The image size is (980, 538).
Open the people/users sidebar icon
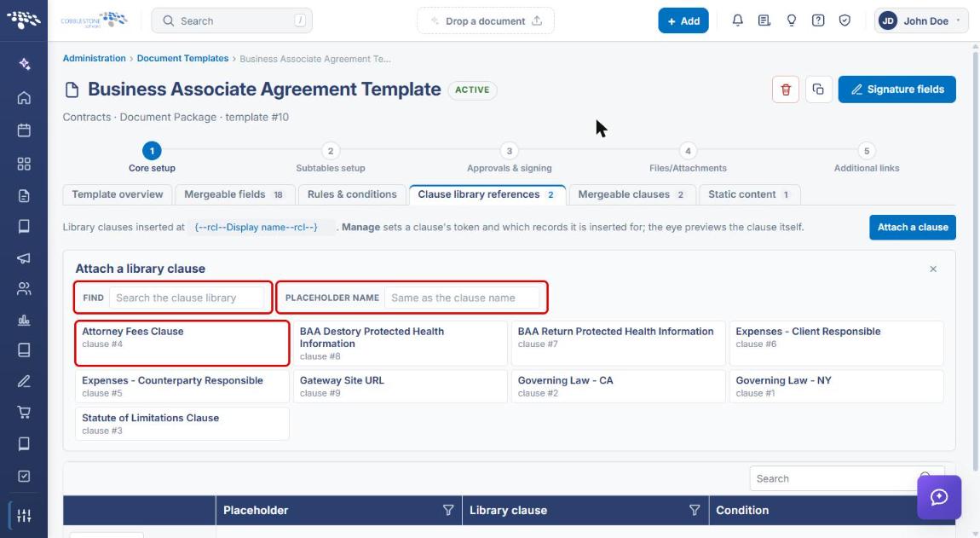click(x=24, y=288)
